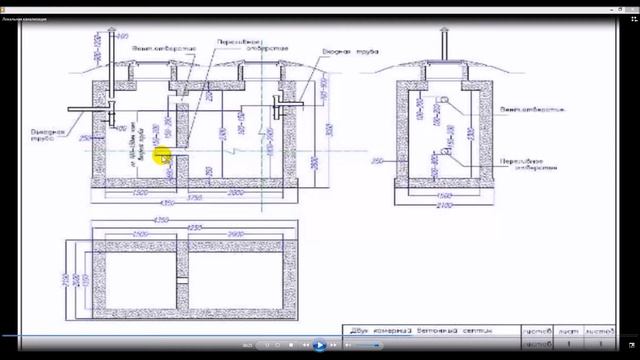Toggle repeat mode in the player controls
Image resolution: width=640 pixels, height=360 pixels.
278,345
